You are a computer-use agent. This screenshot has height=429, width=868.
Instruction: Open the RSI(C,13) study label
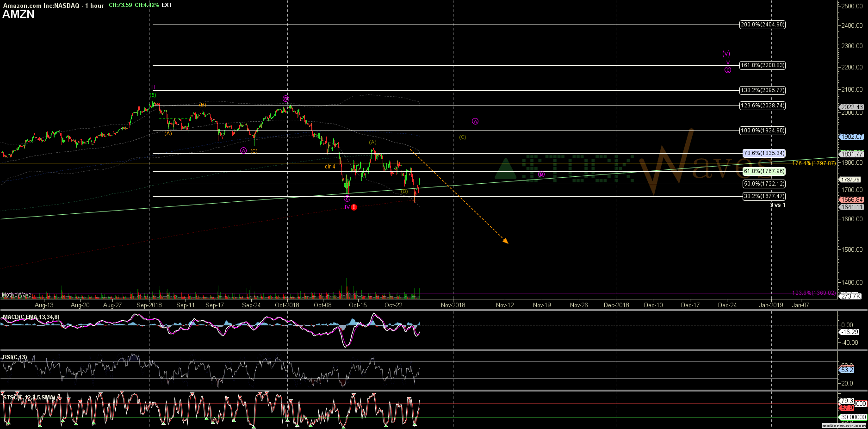[15, 357]
